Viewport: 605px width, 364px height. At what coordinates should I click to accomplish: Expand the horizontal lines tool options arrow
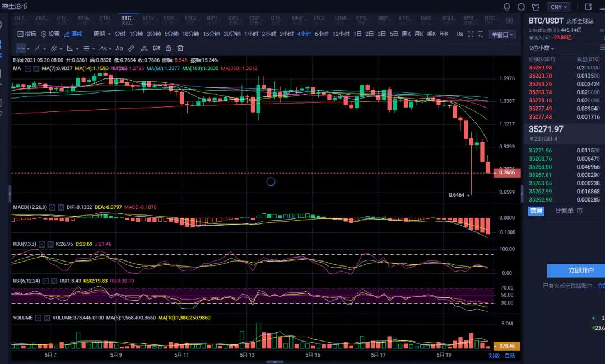pyautogui.click(x=94, y=49)
